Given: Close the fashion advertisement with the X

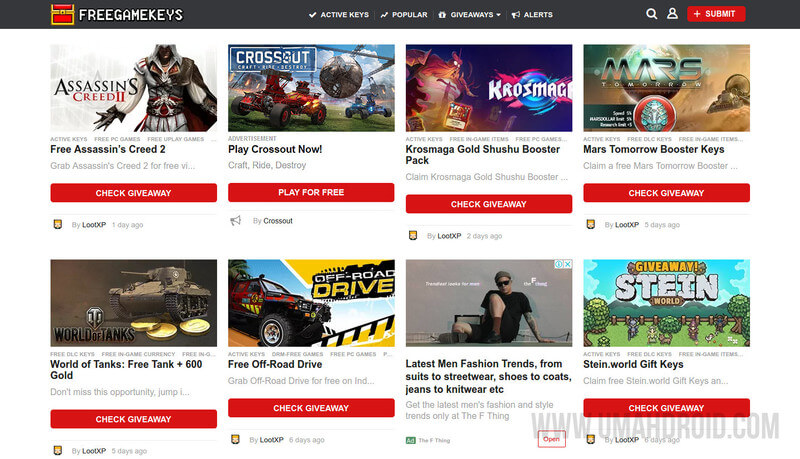Looking at the screenshot, I should (x=567, y=264).
